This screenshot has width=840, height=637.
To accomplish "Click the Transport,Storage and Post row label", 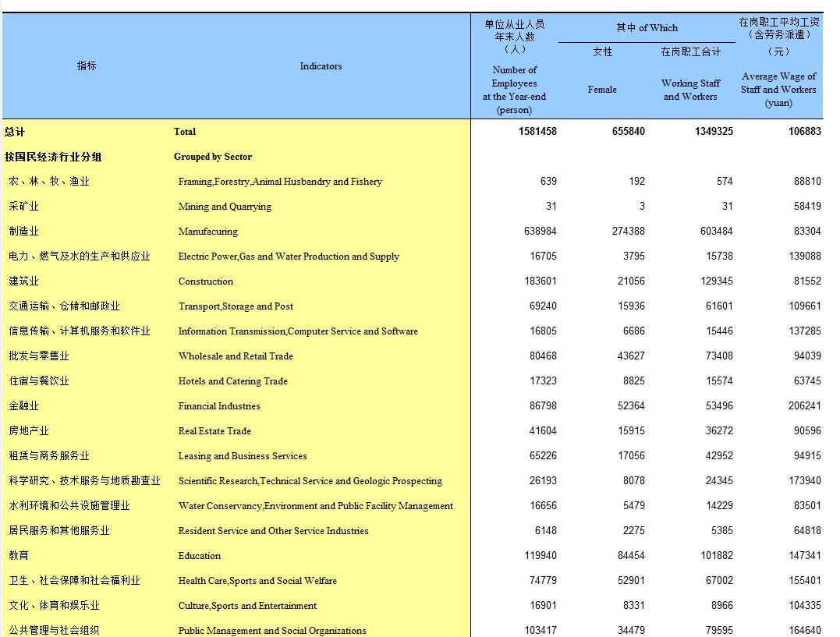I will click(236, 306).
